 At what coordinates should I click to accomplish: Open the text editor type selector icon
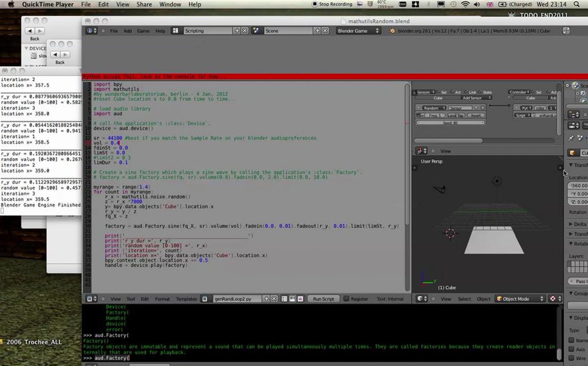(92, 299)
